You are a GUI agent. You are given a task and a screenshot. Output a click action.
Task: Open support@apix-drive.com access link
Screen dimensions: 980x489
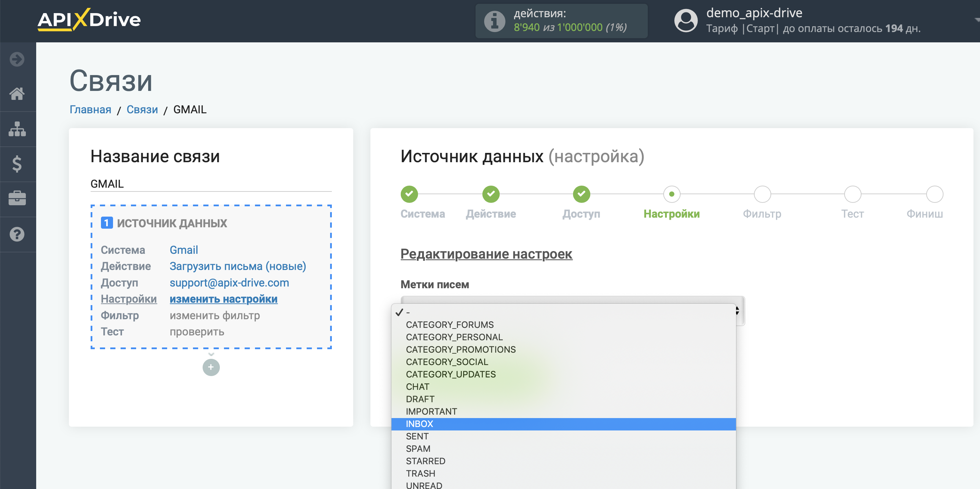[229, 282]
